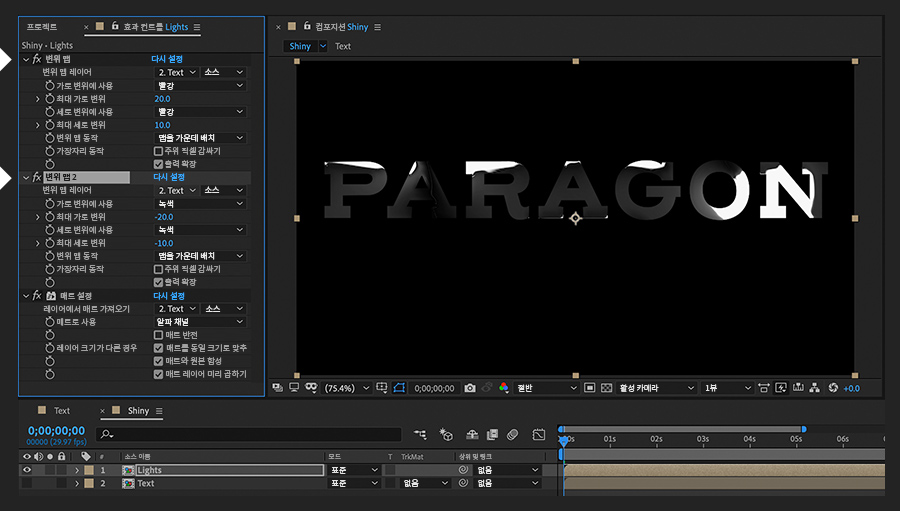Click stopwatch for 최대 가로 변위 value 20.0
900x511 pixels.
49,99
